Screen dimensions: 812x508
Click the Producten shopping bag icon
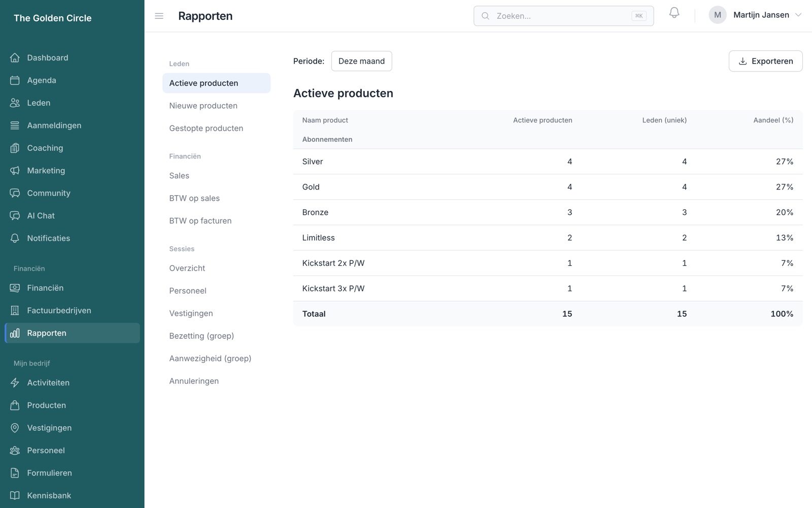(x=15, y=405)
